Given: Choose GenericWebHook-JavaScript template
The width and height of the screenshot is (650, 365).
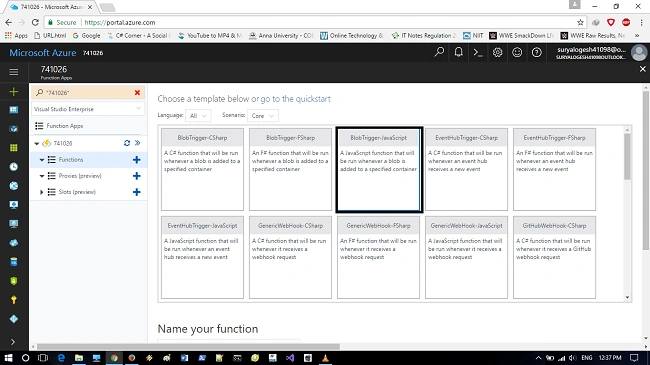Looking at the screenshot, I should pyautogui.click(x=466, y=257).
